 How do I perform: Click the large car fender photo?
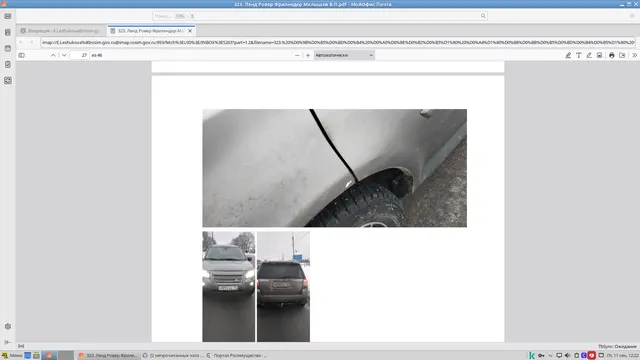[335, 168]
